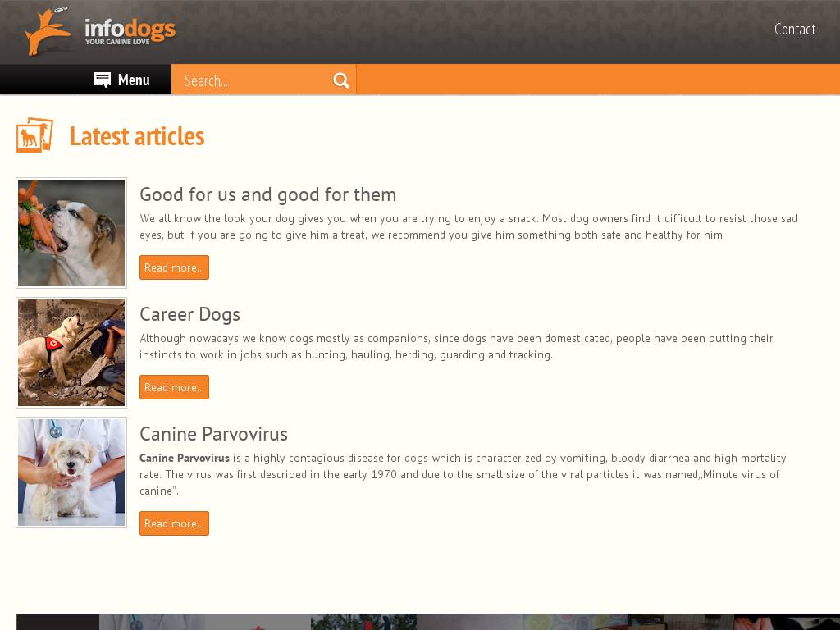The width and height of the screenshot is (840, 630).
Task: Read more about Canine Parvovirus
Action: (174, 523)
